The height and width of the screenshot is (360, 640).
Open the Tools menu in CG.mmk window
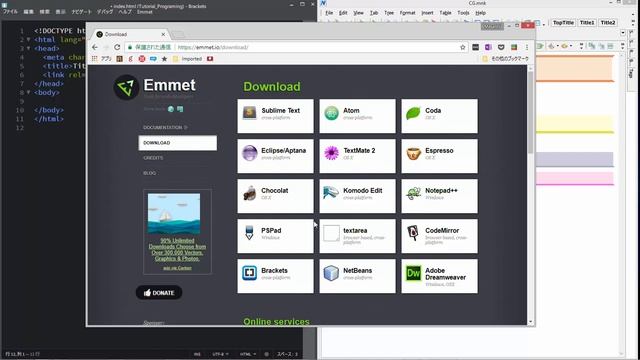coord(463,13)
